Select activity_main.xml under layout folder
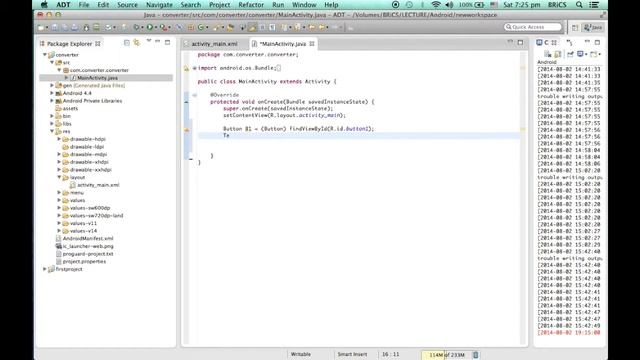The height and width of the screenshot is (360, 640). (98, 185)
